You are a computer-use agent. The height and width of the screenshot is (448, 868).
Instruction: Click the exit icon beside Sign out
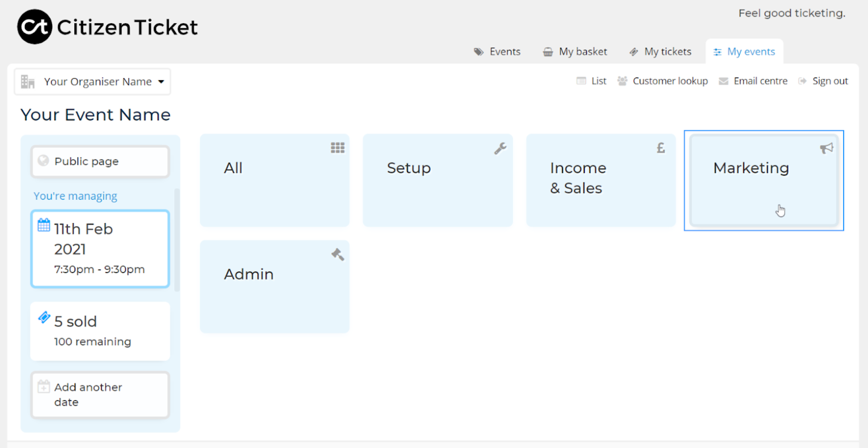click(802, 81)
